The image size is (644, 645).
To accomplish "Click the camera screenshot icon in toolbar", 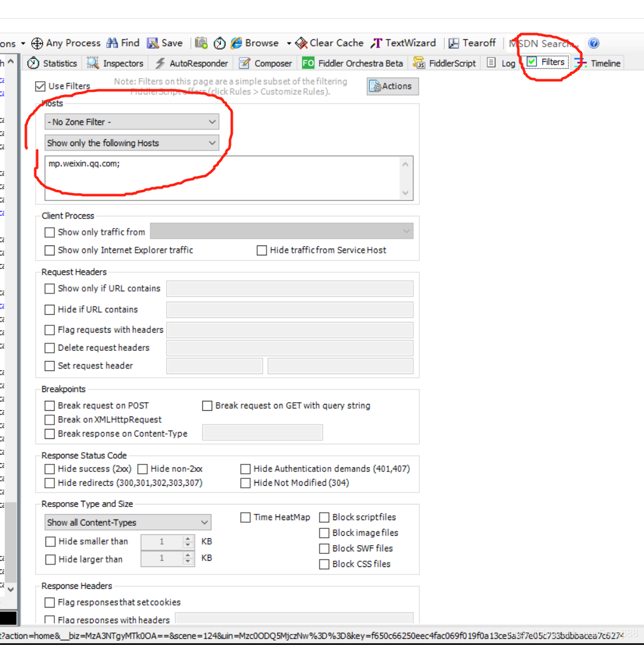I will 201,43.
